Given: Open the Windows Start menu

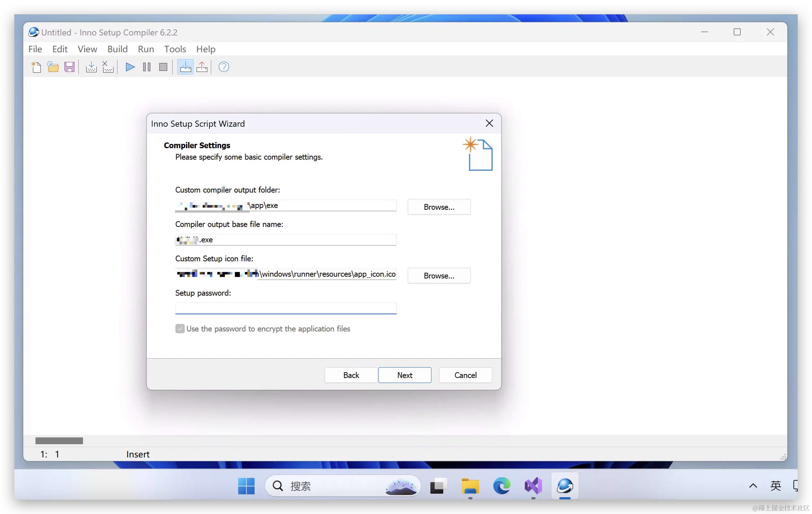Looking at the screenshot, I should 246,486.
